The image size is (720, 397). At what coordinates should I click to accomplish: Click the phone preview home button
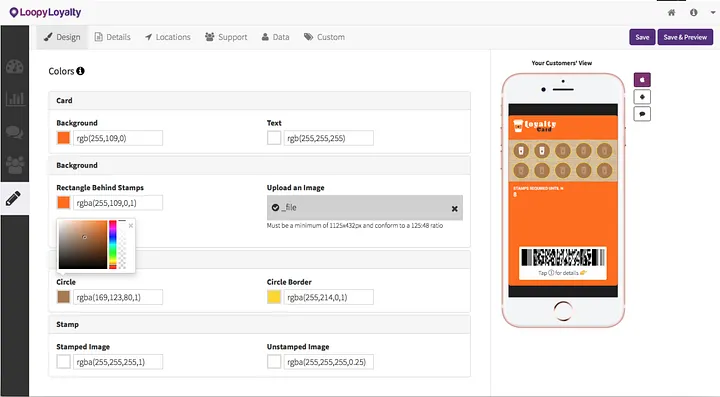[x=563, y=311]
